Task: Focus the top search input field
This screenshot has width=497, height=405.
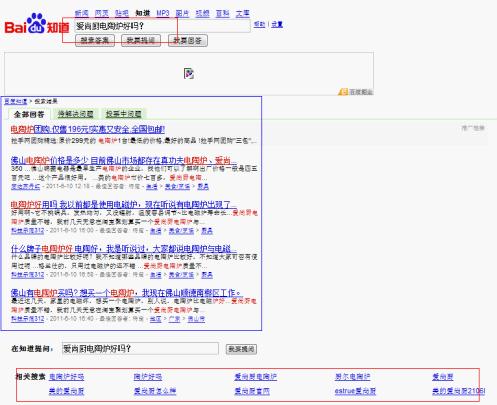Action: click(x=163, y=26)
